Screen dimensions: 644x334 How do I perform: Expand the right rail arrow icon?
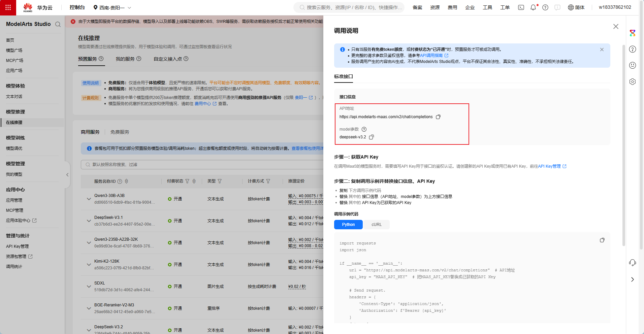tap(633, 279)
